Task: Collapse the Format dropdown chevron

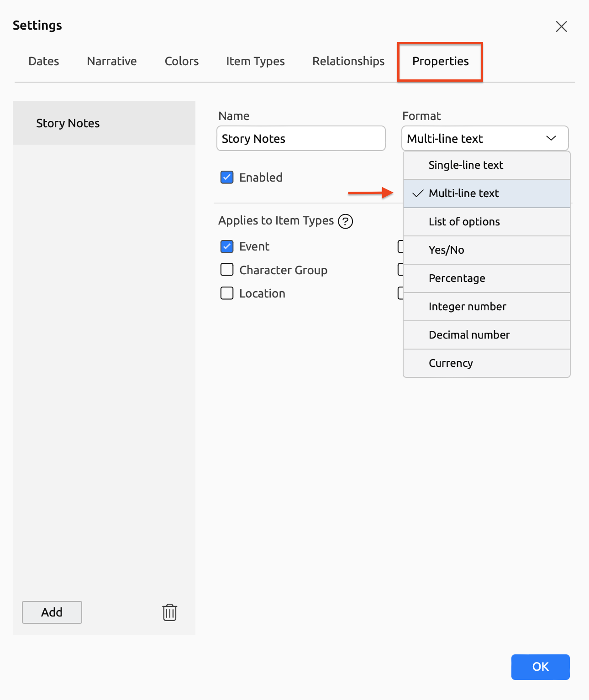Action: click(x=551, y=138)
